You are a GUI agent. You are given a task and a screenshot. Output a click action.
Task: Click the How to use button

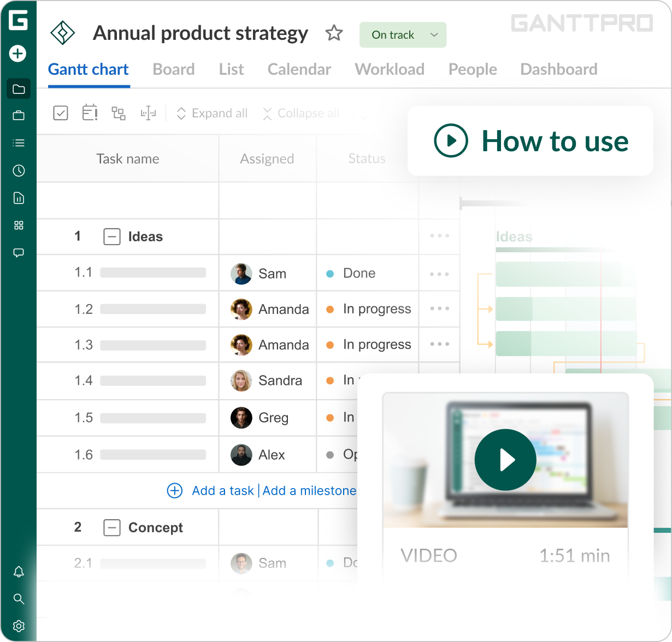[530, 141]
